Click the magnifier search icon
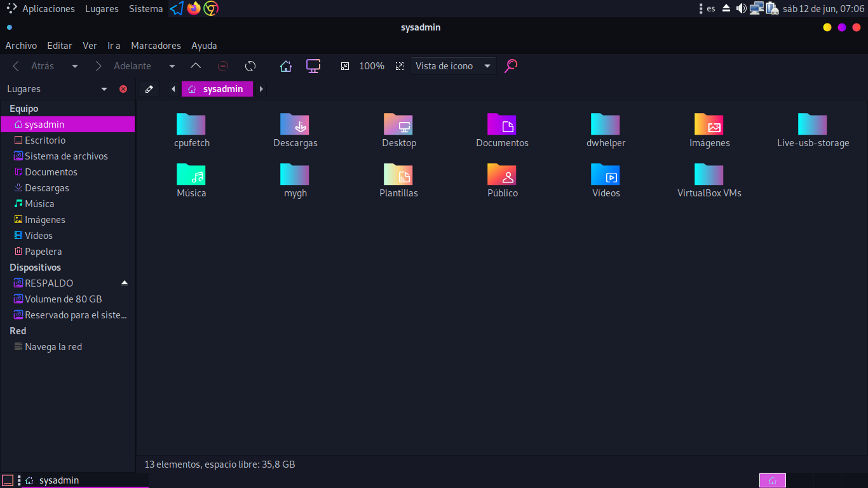 point(511,66)
